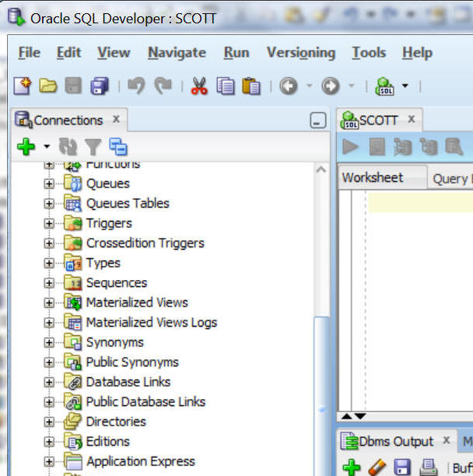Click the Filter funnel icon in Connections
Viewport: 473px width, 476px height.
pos(93,146)
